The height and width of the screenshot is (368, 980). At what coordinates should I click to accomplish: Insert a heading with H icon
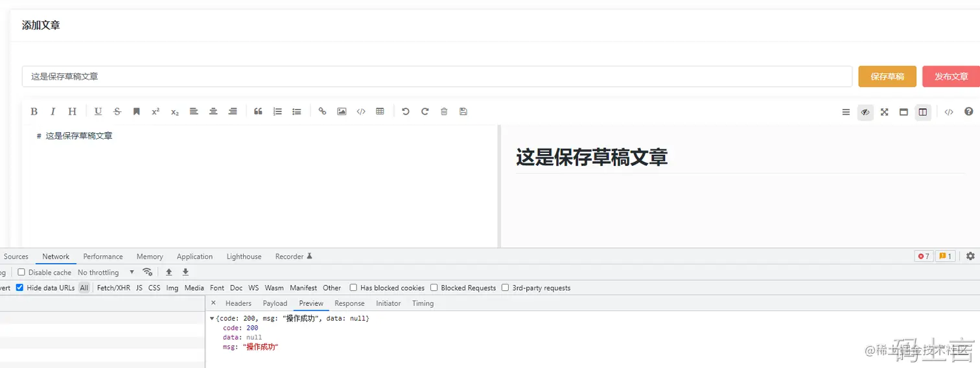point(73,111)
